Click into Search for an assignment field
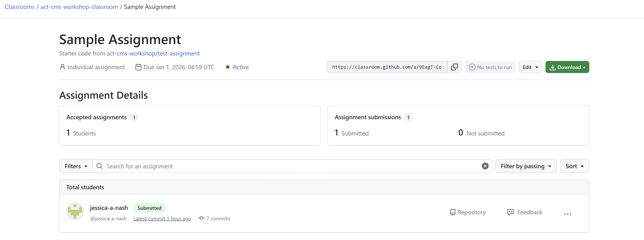644x240 pixels. [x=293, y=166]
